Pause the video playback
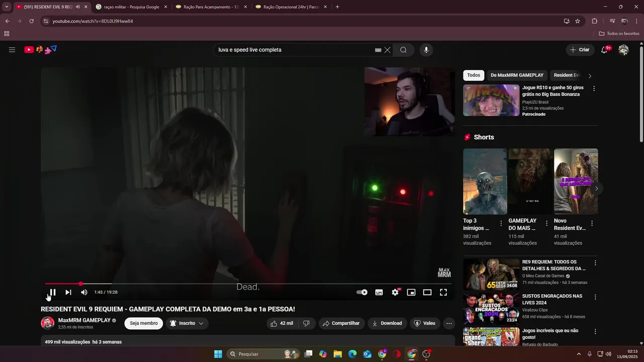Viewport: 644px width, 362px height. coord(52,292)
